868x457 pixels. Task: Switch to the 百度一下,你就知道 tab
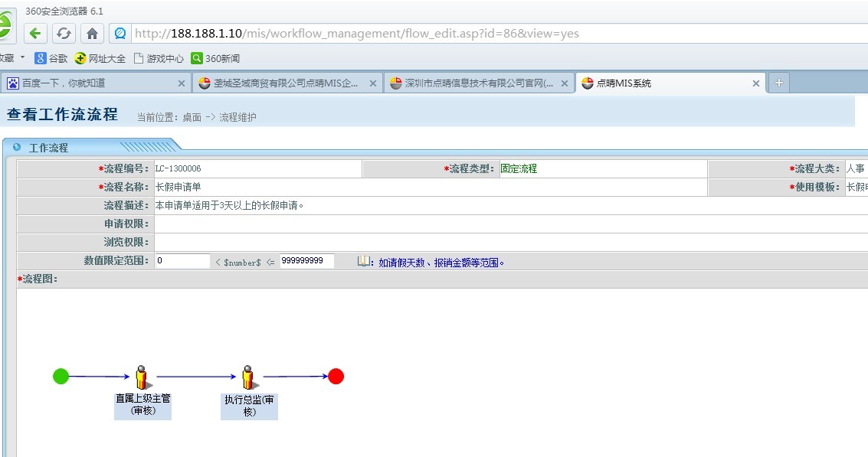coord(96,83)
